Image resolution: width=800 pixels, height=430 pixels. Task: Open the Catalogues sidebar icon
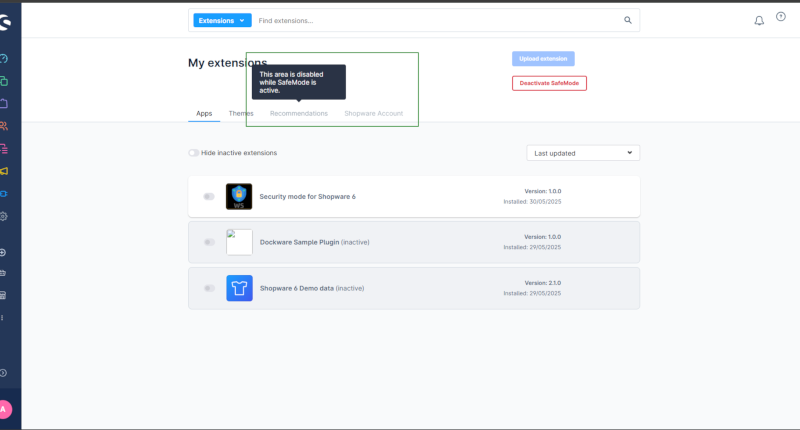(x=4, y=81)
